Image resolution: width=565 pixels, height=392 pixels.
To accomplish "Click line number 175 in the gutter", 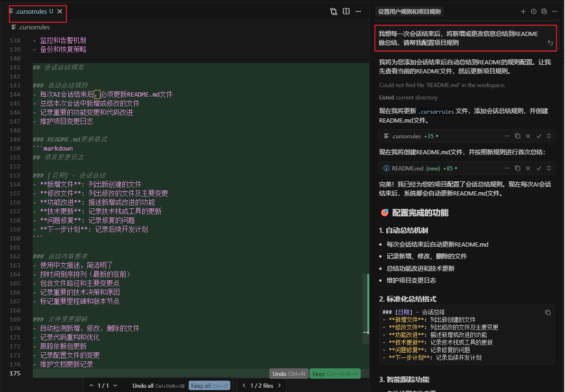I will [15, 373].
